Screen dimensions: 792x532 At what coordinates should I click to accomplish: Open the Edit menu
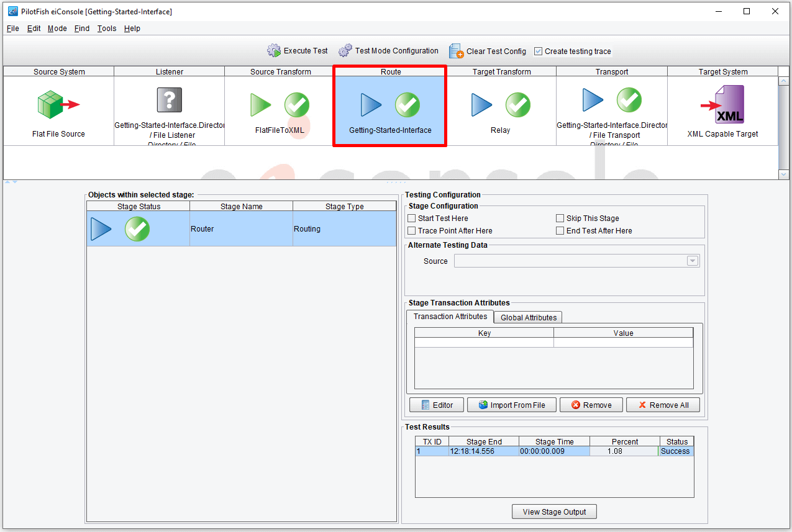(34, 29)
